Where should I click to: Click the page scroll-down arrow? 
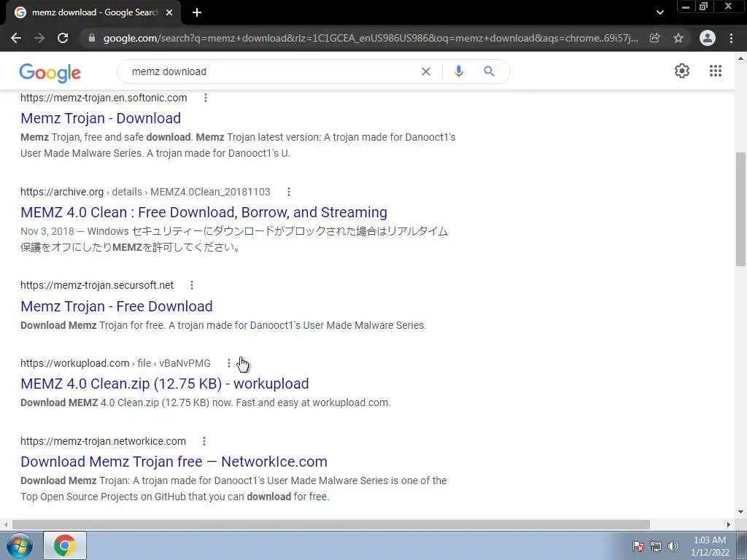coord(741,512)
